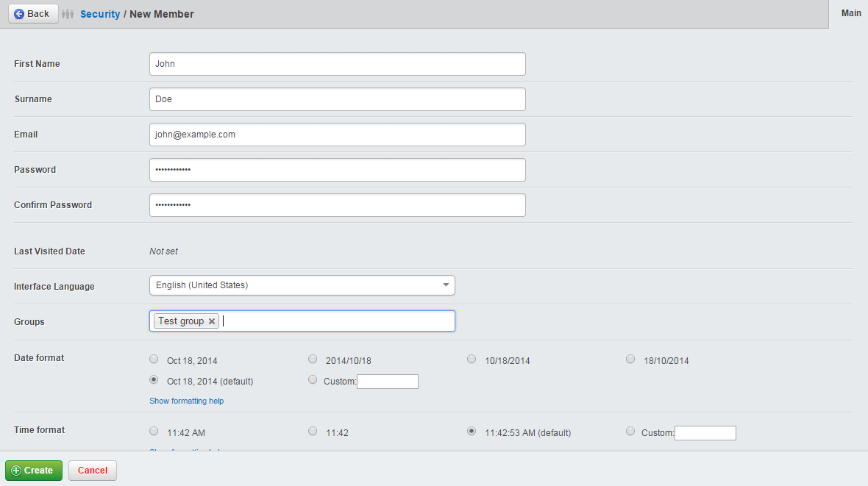Switch to the Main tab

click(850, 13)
